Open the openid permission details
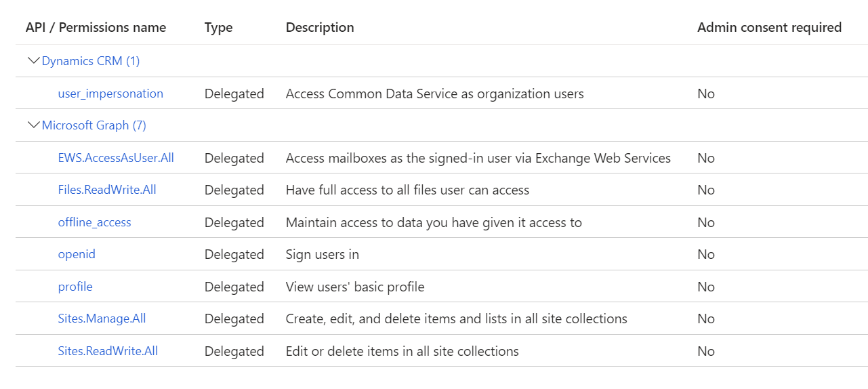Viewport: 868px width, 389px height. point(77,254)
